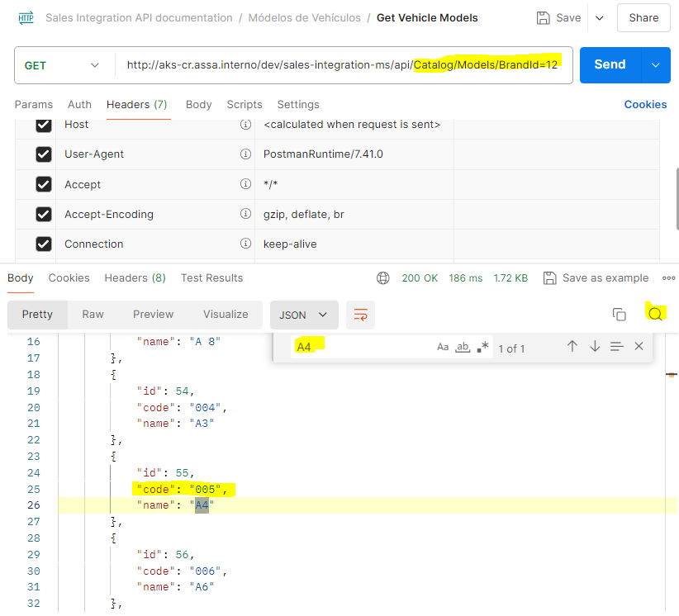The width and height of the screenshot is (679, 616).
Task: Click the headers table scrollbar
Action: point(677,199)
